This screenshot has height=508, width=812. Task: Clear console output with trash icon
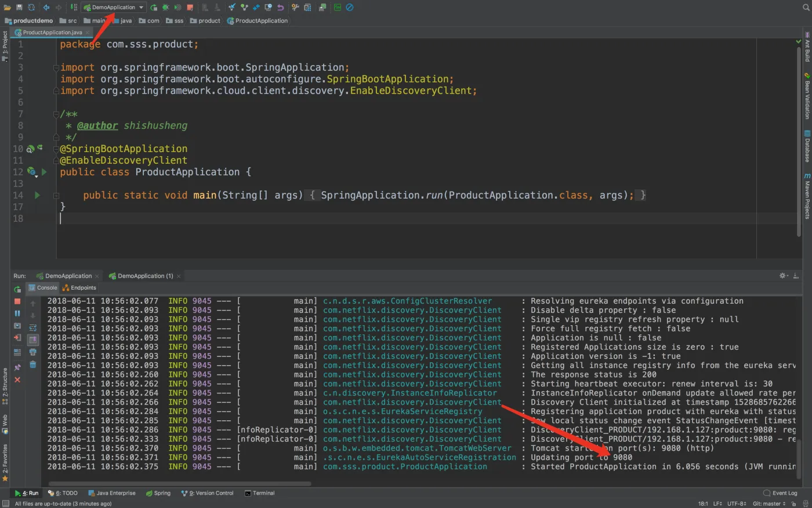[33, 365]
